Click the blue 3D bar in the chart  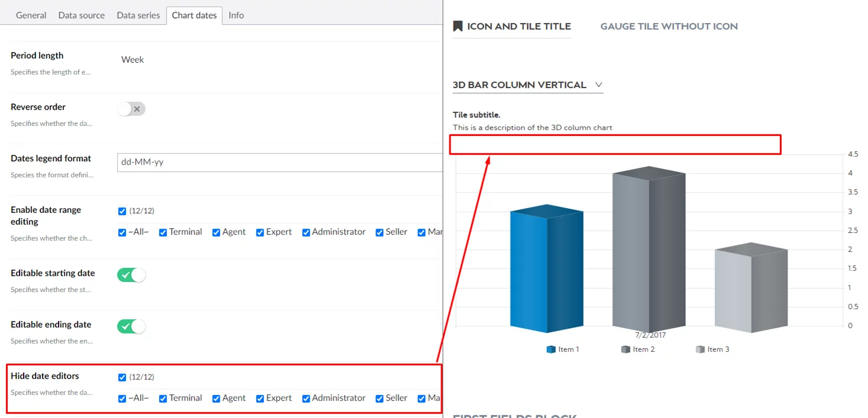tap(546, 269)
